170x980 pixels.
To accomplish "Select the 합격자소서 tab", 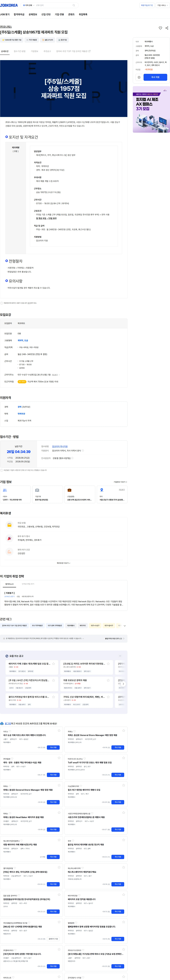I will [10, 584].
